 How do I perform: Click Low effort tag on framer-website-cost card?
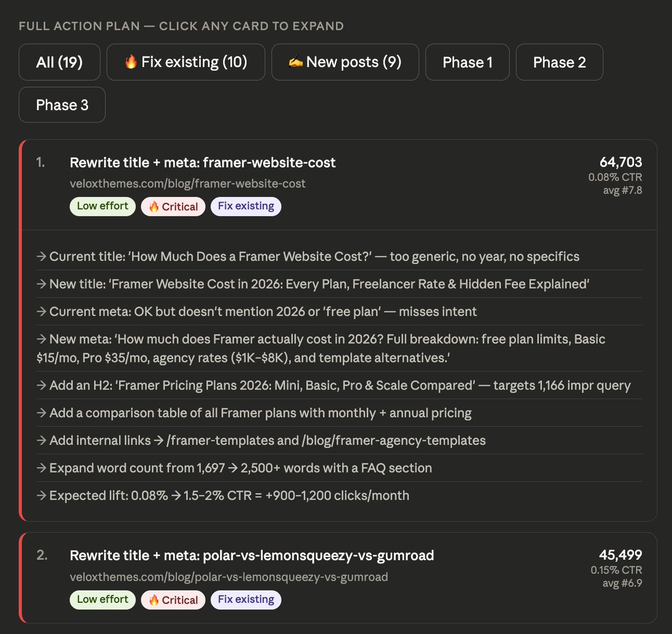[x=102, y=206]
